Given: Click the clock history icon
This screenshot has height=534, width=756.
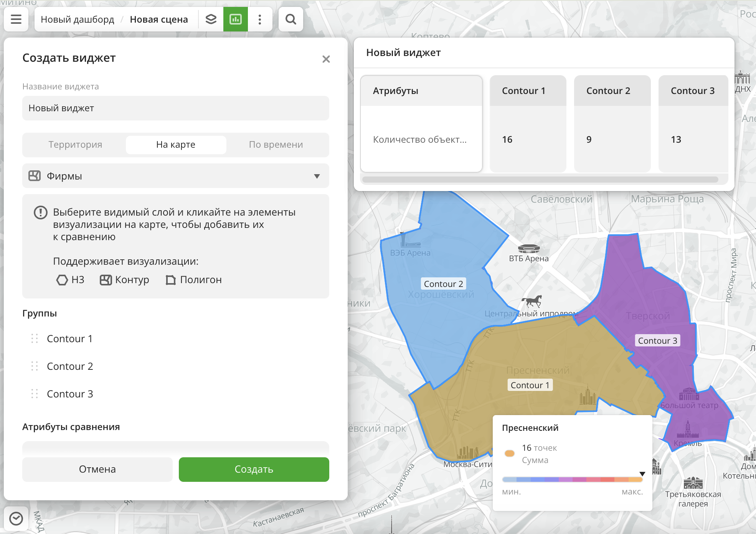Looking at the screenshot, I should [16, 519].
